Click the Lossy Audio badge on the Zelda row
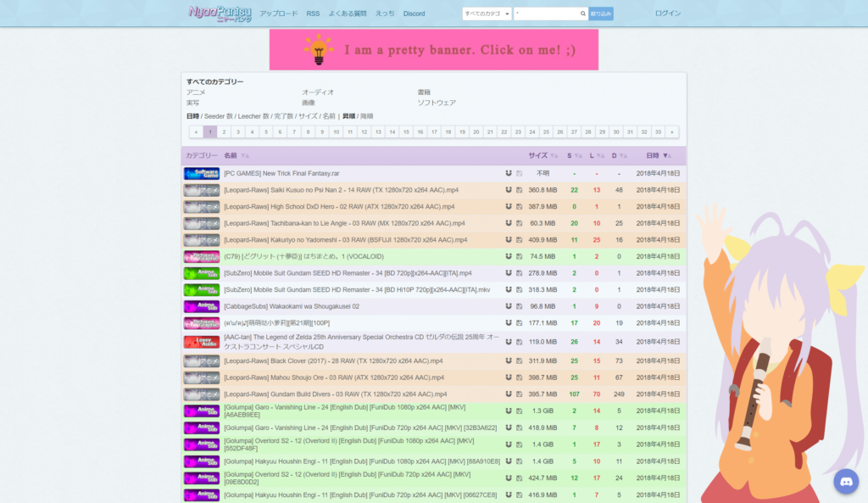The image size is (868, 503). point(202,342)
